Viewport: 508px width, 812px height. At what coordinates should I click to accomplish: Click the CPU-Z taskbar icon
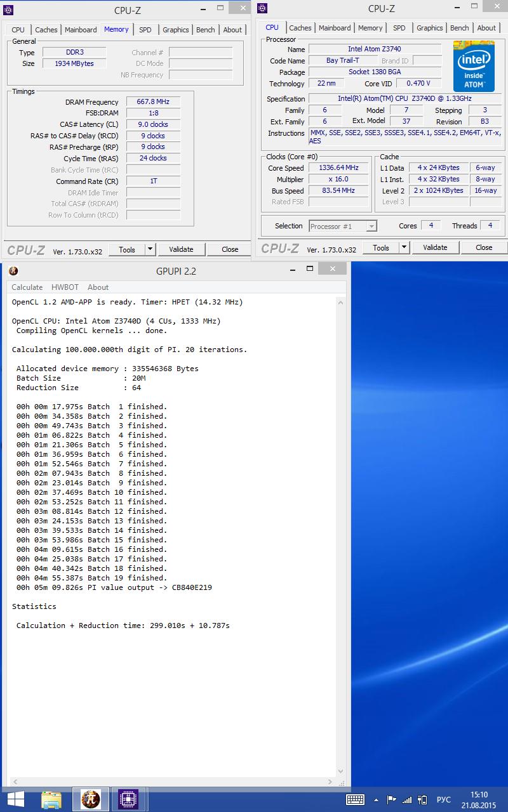click(129, 799)
